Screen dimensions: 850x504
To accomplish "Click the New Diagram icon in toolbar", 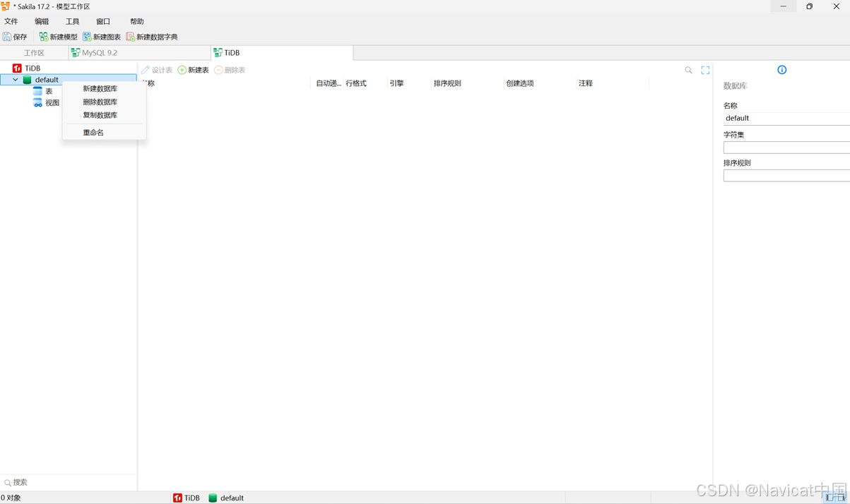I will (87, 37).
